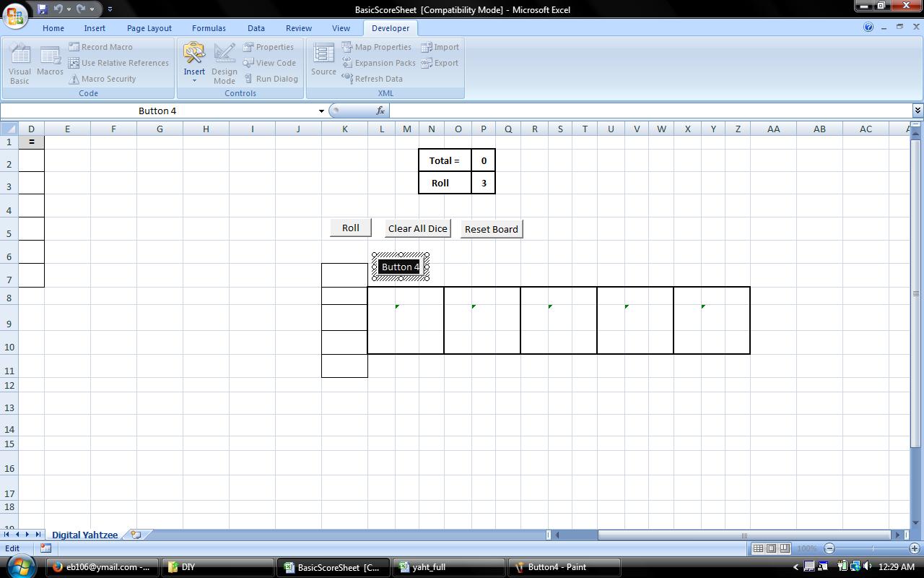The image size is (924, 578).
Task: Select the Developer tab
Action: (x=391, y=28)
